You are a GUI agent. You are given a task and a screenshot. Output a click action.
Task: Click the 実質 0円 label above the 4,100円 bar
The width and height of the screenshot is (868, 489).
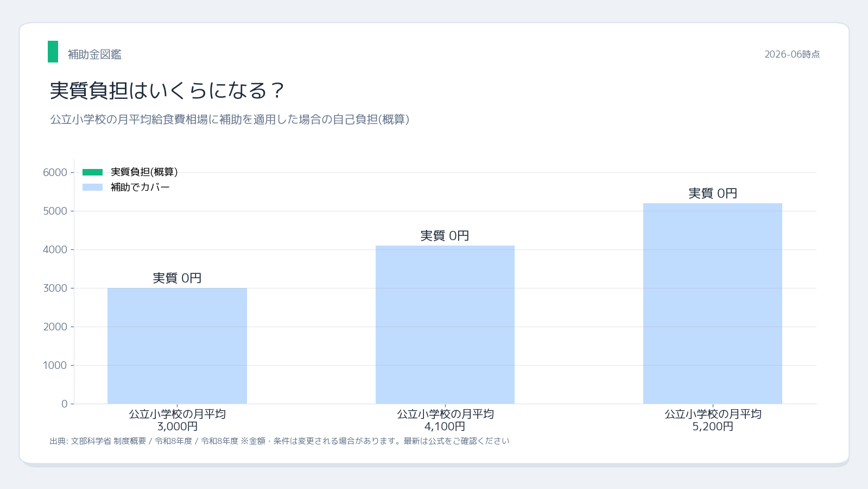pyautogui.click(x=445, y=236)
